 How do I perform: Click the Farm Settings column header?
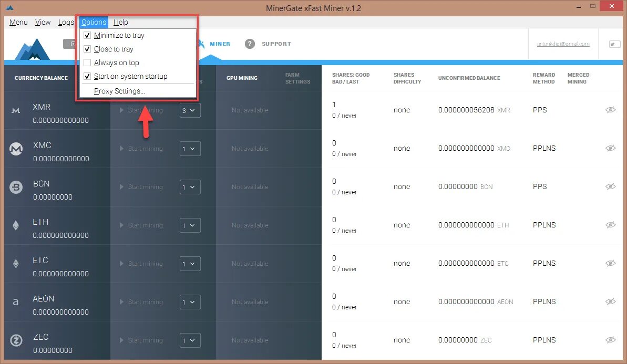tap(297, 78)
